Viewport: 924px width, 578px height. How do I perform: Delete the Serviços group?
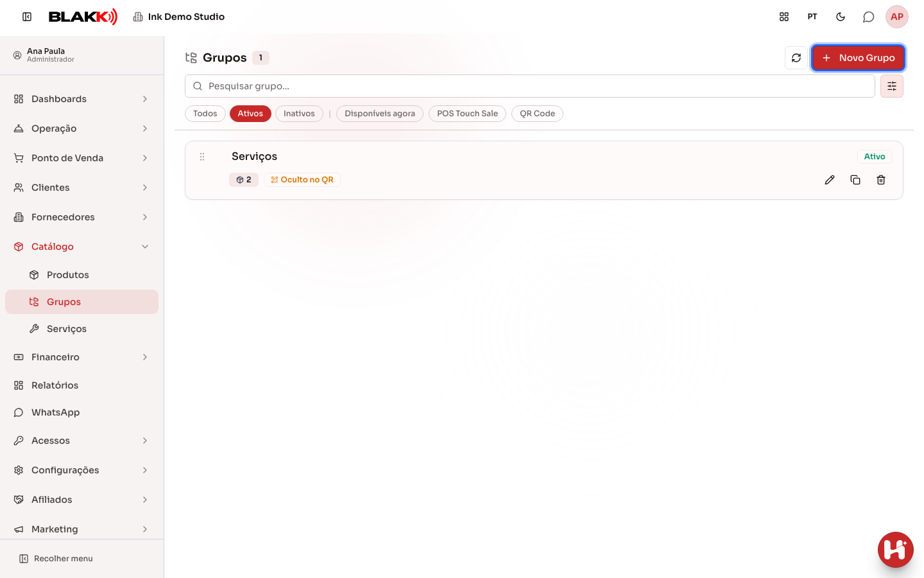coord(881,180)
